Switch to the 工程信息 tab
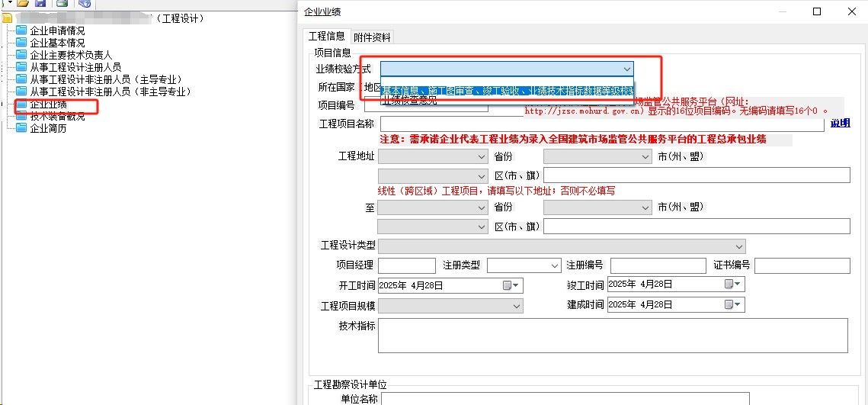 point(325,36)
